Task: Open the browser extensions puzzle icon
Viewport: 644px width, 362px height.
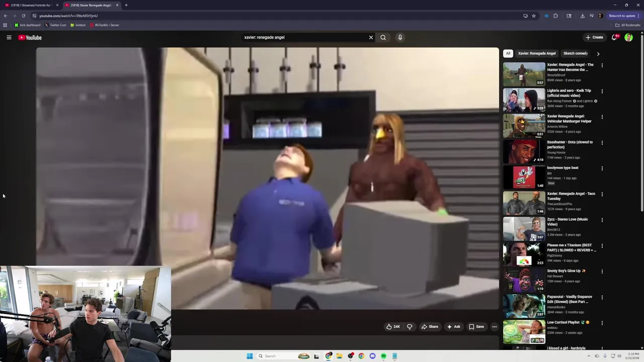Action: pyautogui.click(x=555, y=16)
